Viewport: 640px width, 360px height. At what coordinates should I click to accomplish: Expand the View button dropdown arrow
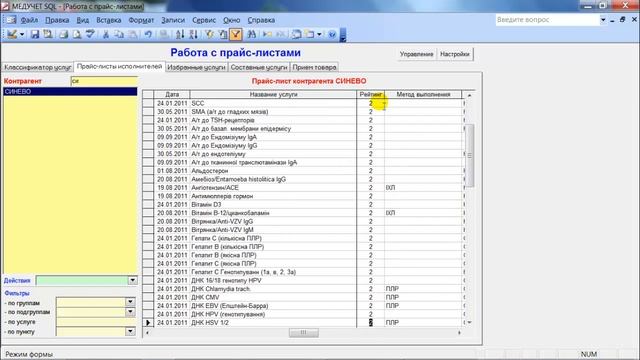[x=22, y=34]
